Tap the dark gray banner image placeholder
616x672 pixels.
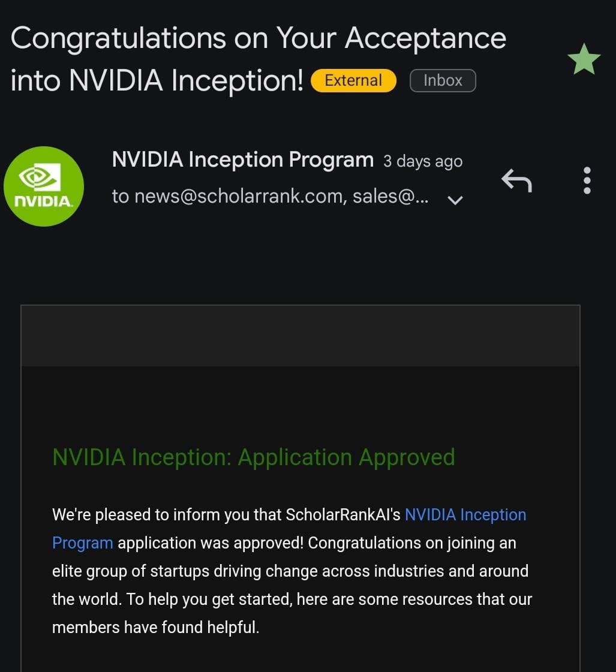[x=301, y=336]
